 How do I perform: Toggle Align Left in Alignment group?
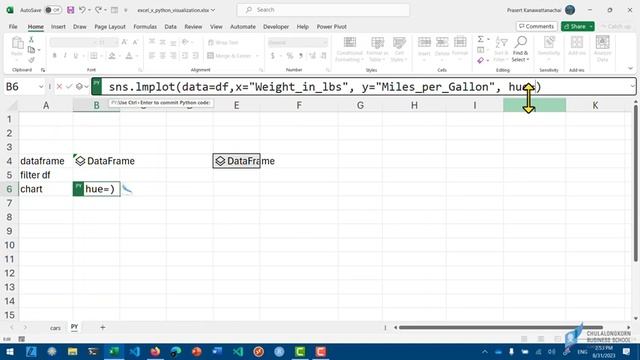pyautogui.click(x=152, y=56)
